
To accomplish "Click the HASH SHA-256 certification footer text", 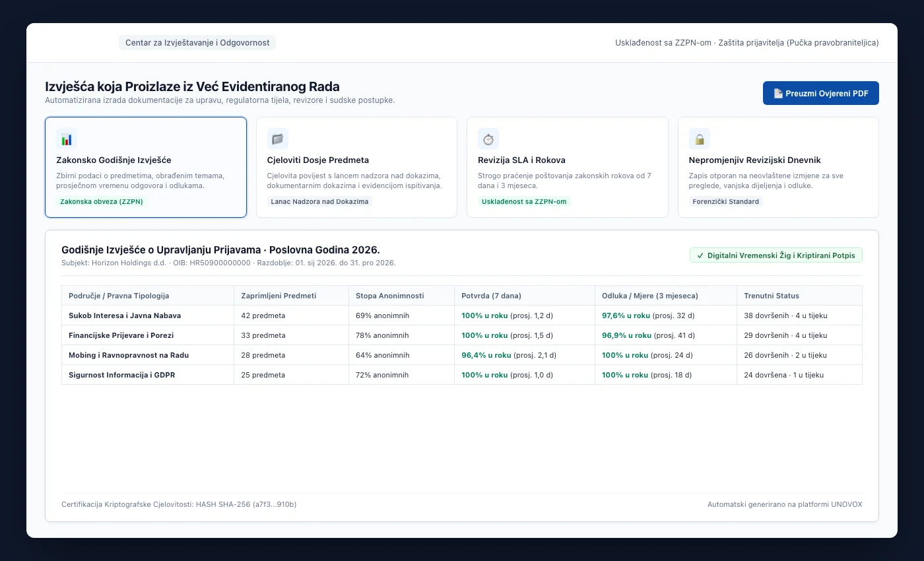I will [179, 504].
